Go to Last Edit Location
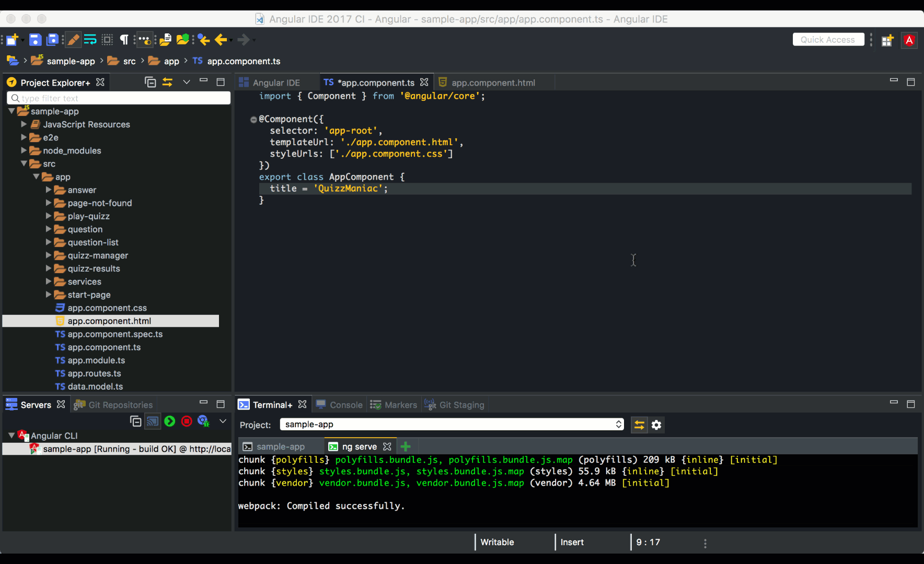This screenshot has height=564, width=924. (x=204, y=40)
